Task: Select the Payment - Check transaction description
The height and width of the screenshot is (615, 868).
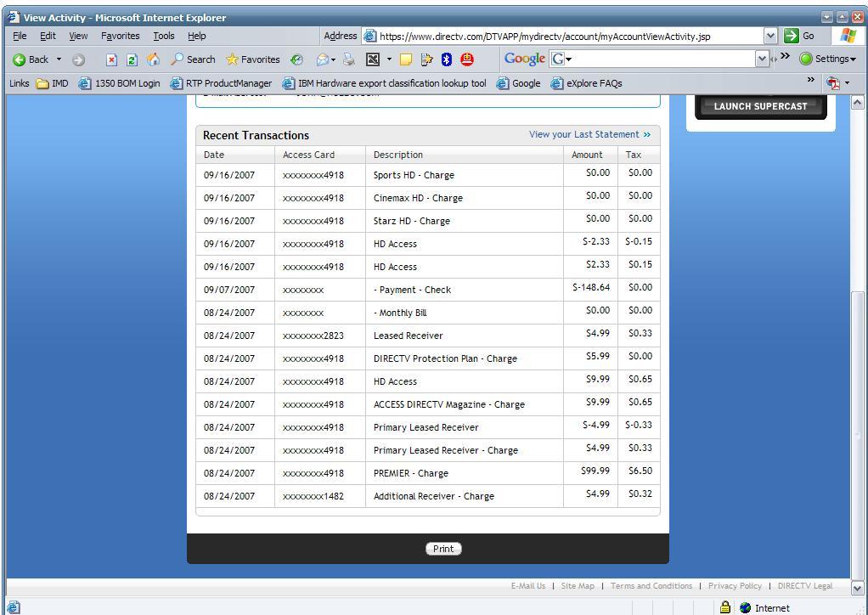Action: click(x=413, y=290)
